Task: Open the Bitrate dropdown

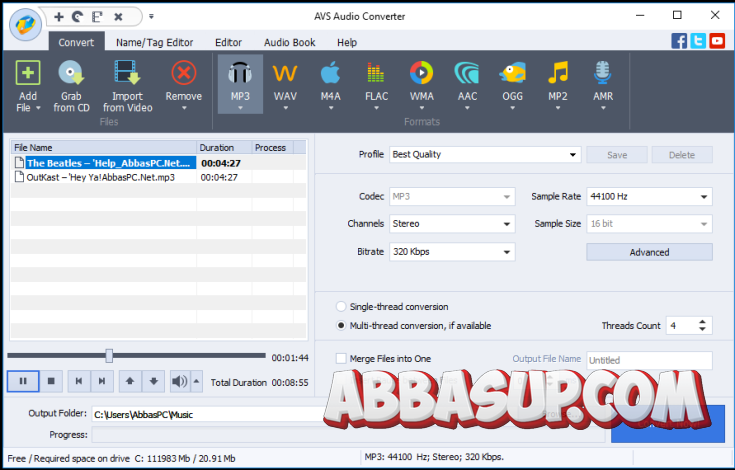Action: 452,252
